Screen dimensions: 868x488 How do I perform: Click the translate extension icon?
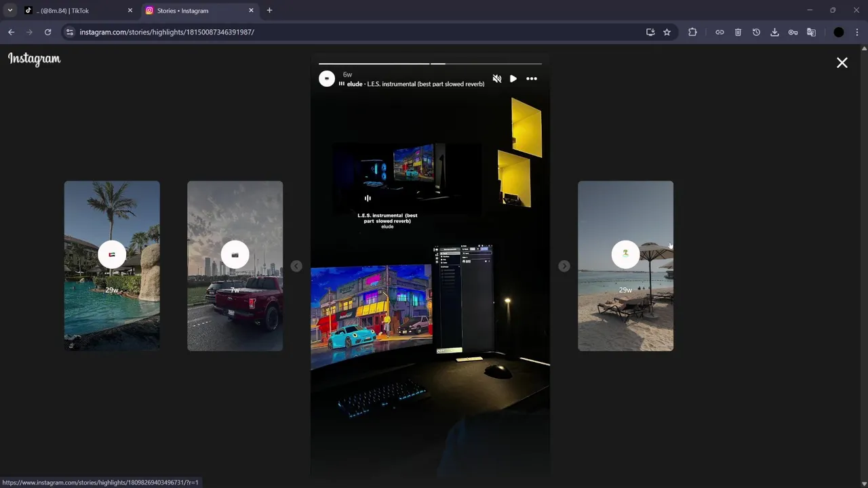click(x=811, y=32)
